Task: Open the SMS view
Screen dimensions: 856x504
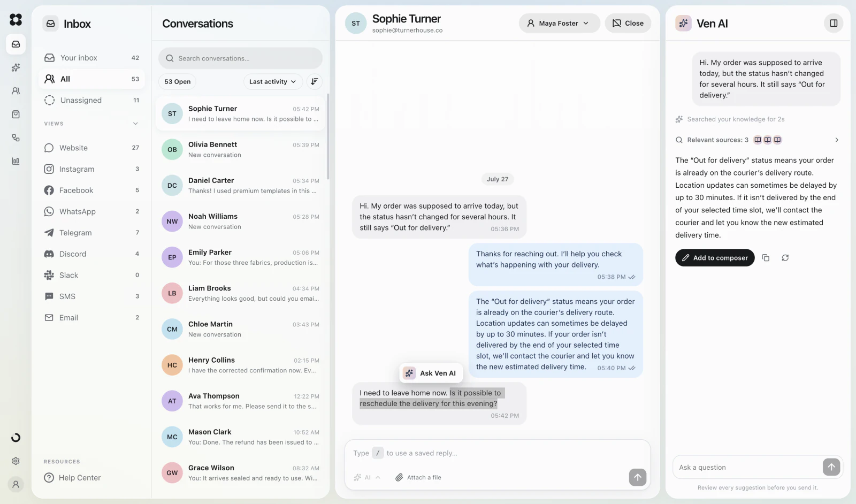Action: point(91,296)
